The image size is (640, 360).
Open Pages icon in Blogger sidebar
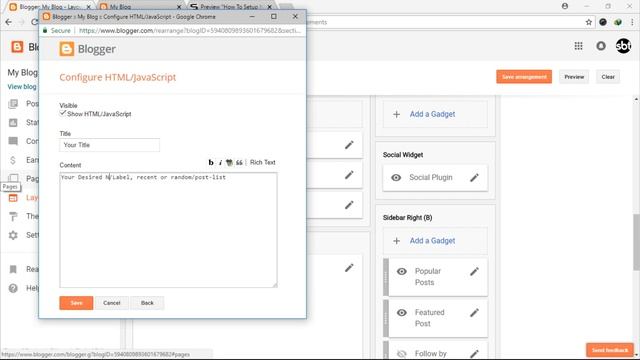click(x=13, y=178)
